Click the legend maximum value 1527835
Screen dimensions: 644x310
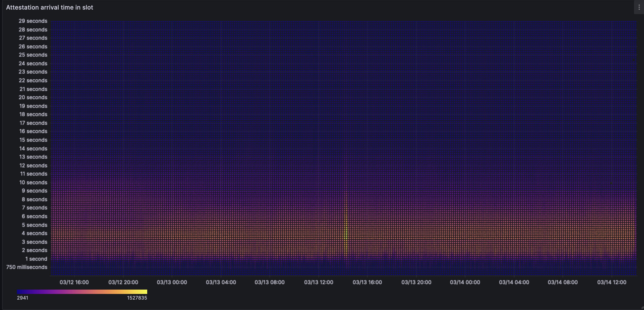[137, 298]
